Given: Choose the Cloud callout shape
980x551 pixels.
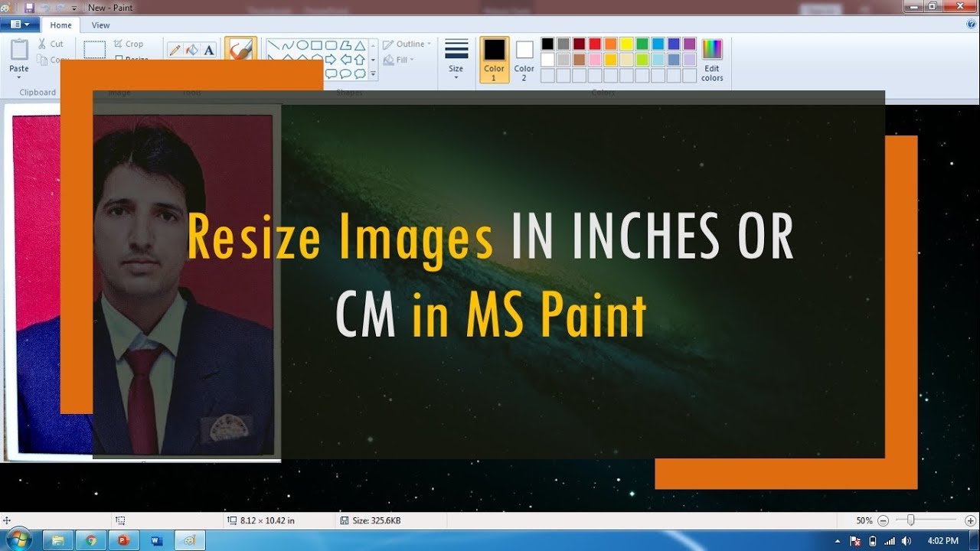Looking at the screenshot, I should [360, 73].
